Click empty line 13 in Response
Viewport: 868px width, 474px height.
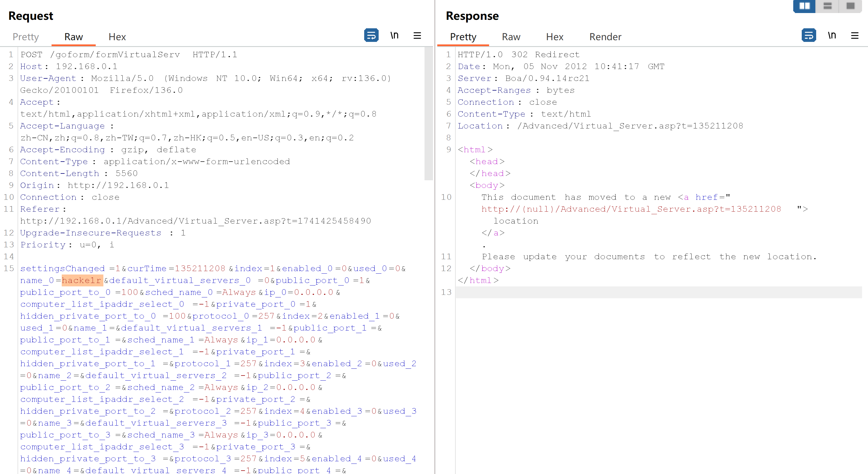[x=657, y=292]
